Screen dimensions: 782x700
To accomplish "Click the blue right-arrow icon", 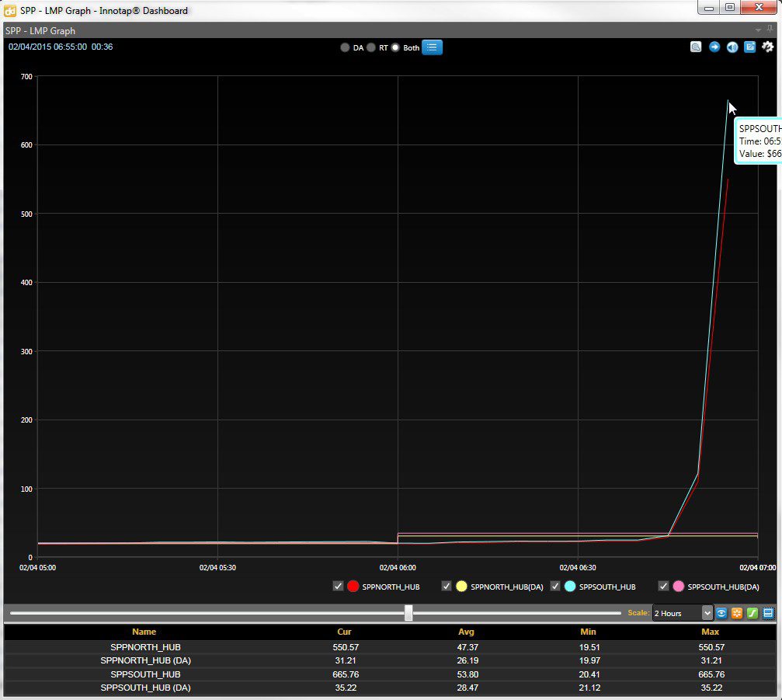I will click(714, 47).
